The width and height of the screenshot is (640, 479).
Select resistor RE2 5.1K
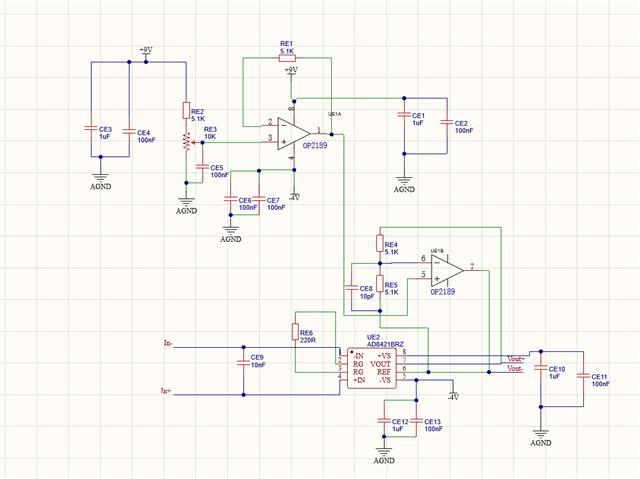[187, 111]
